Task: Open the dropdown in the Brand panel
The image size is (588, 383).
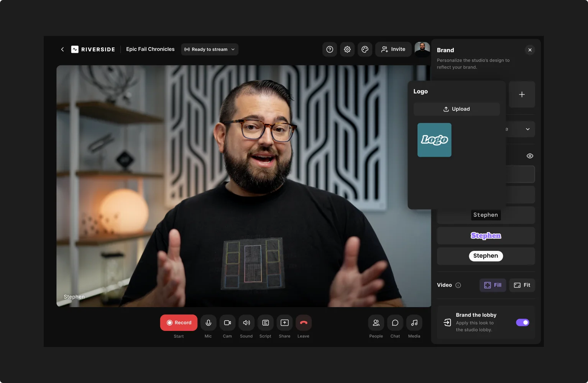Action: point(527,129)
